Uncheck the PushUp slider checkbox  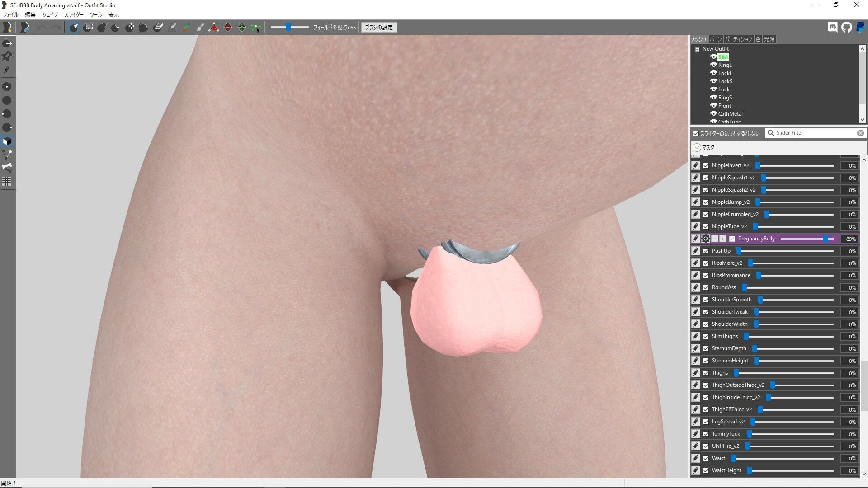point(706,251)
